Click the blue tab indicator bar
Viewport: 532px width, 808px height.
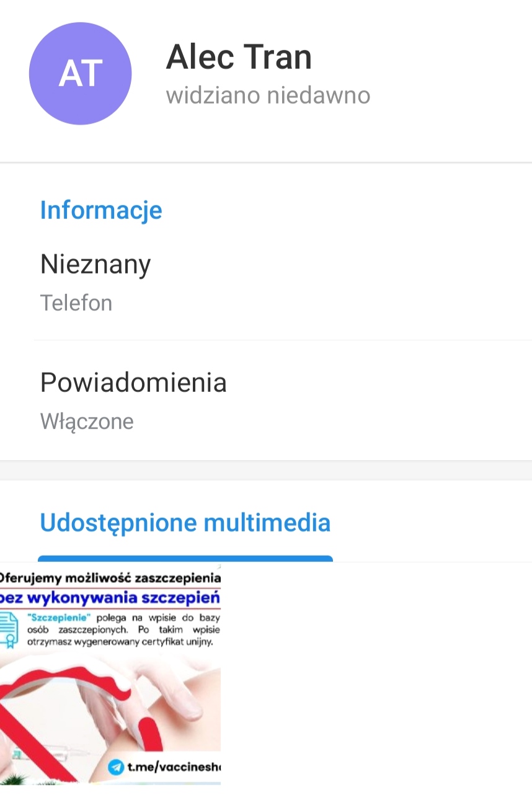click(x=185, y=559)
